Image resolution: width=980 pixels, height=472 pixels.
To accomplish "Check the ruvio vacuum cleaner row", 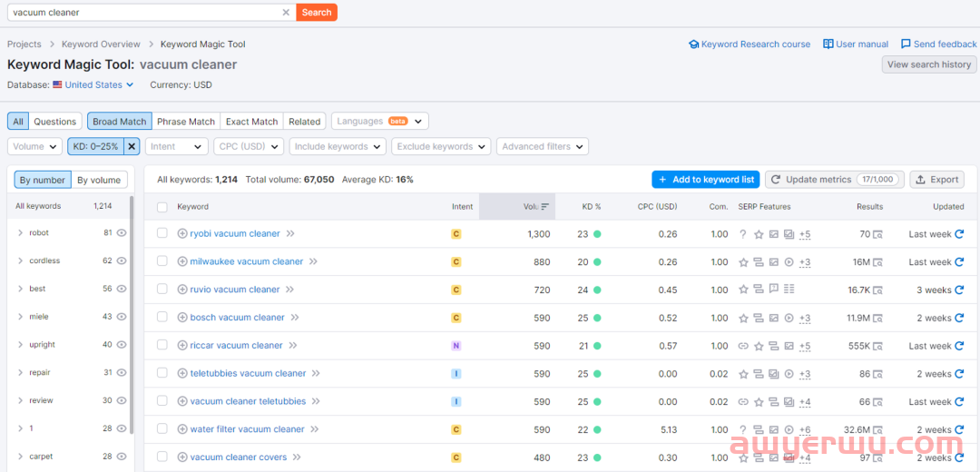I will click(x=162, y=290).
